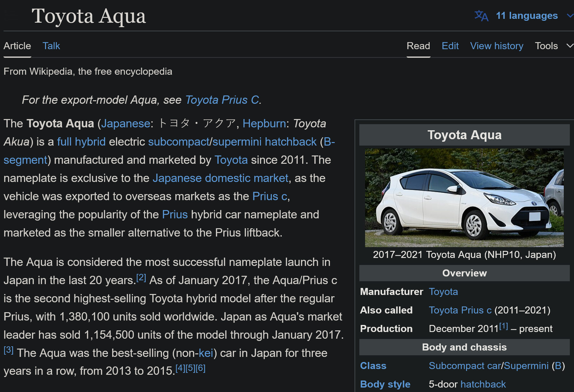Open the B segment link in infobox
This screenshot has width=574, height=392.
558,366
